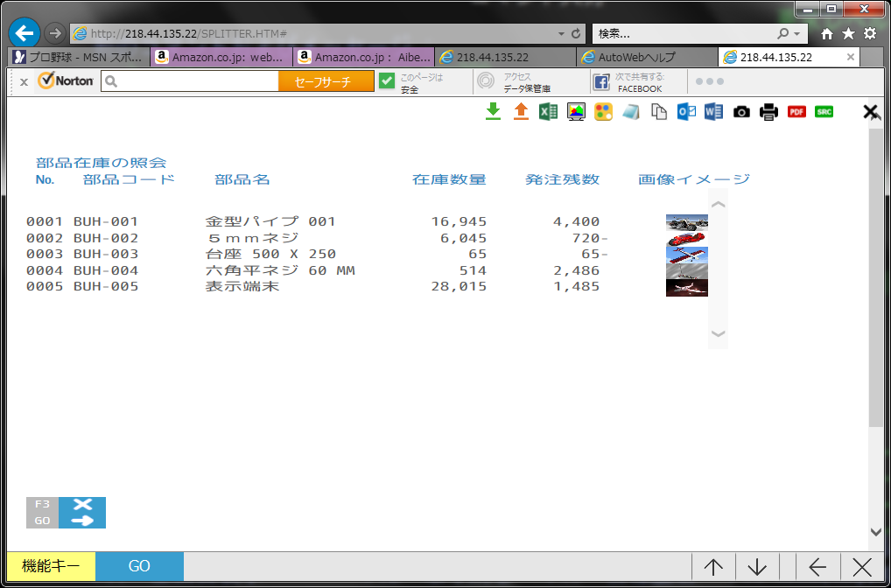Click the orange upload arrow icon

click(x=521, y=111)
